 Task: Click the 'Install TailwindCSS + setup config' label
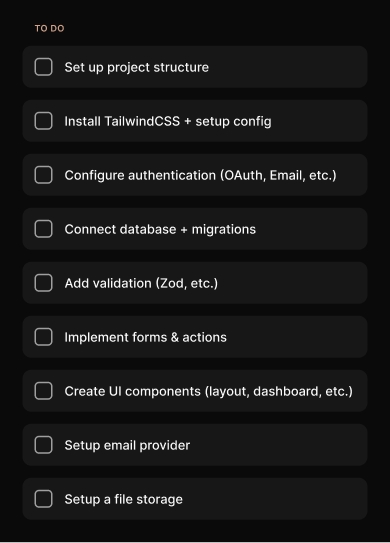168,122
